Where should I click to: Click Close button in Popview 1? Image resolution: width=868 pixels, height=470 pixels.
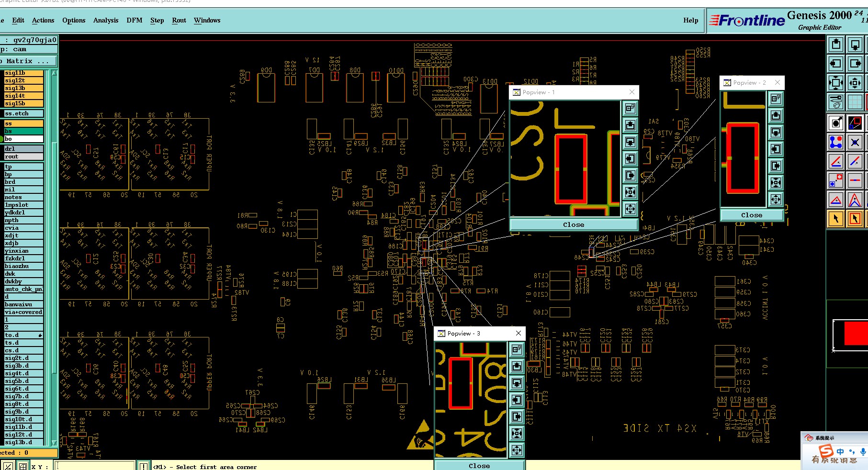click(x=574, y=224)
